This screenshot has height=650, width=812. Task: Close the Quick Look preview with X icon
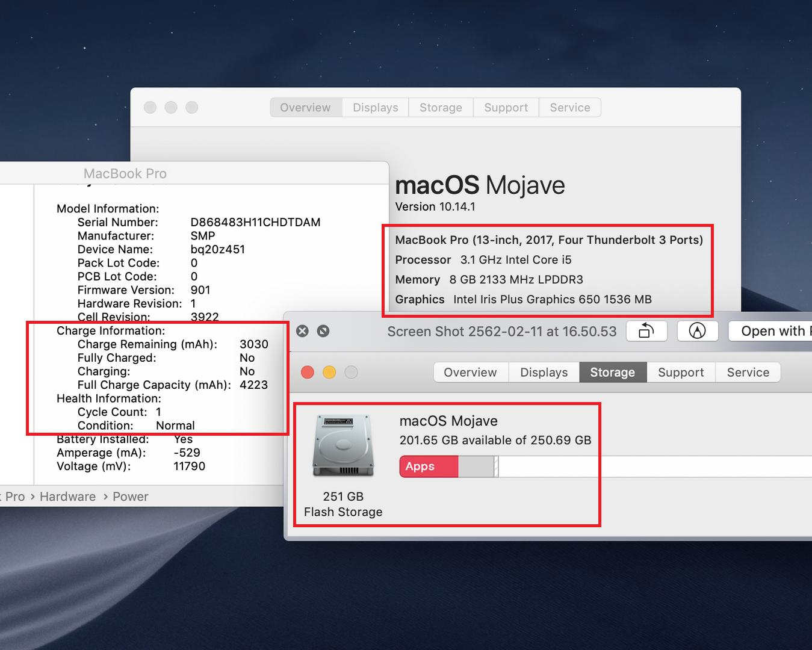tap(303, 331)
